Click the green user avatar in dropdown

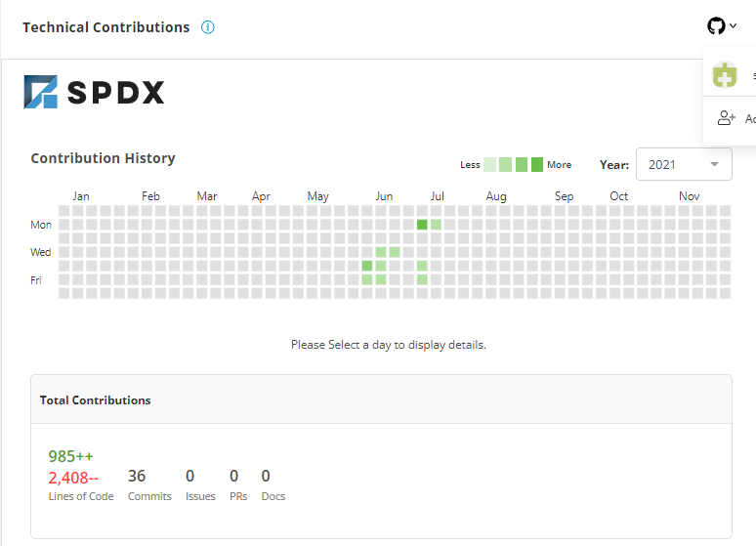pyautogui.click(x=724, y=75)
